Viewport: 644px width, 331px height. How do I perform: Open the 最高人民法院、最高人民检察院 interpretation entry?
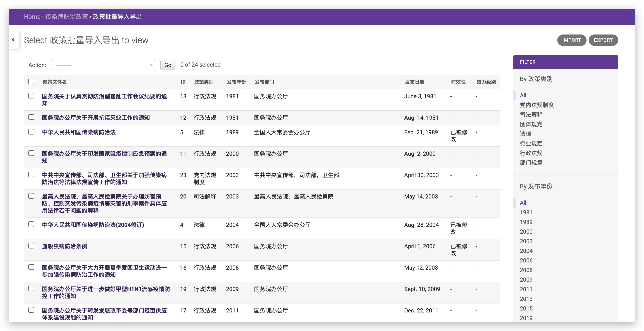104,203
